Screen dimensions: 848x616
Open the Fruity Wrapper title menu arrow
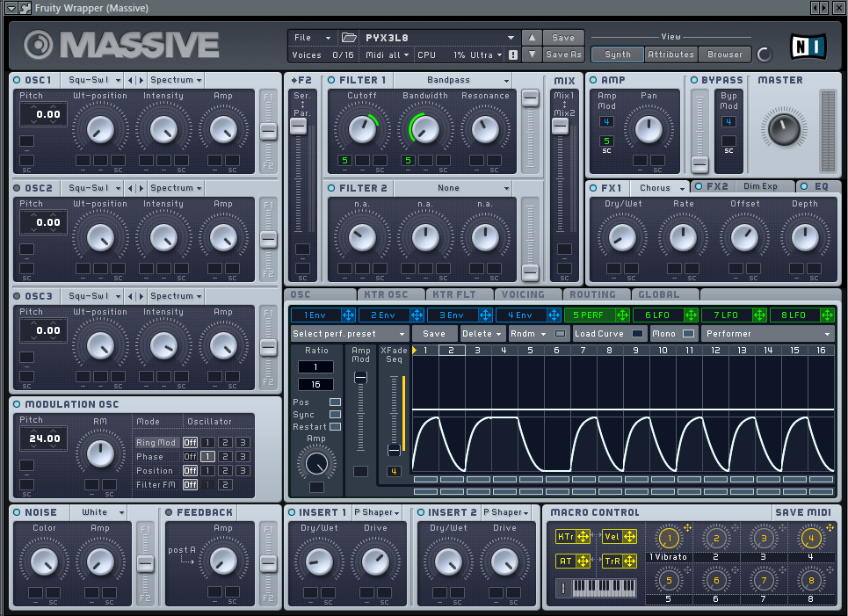click(x=11, y=8)
